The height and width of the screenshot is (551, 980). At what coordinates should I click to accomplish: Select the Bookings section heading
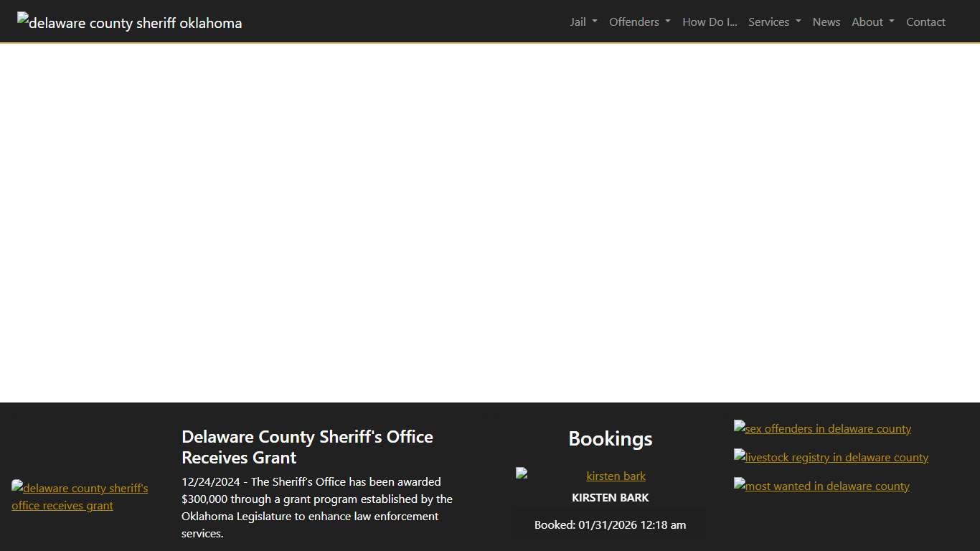pyautogui.click(x=610, y=438)
